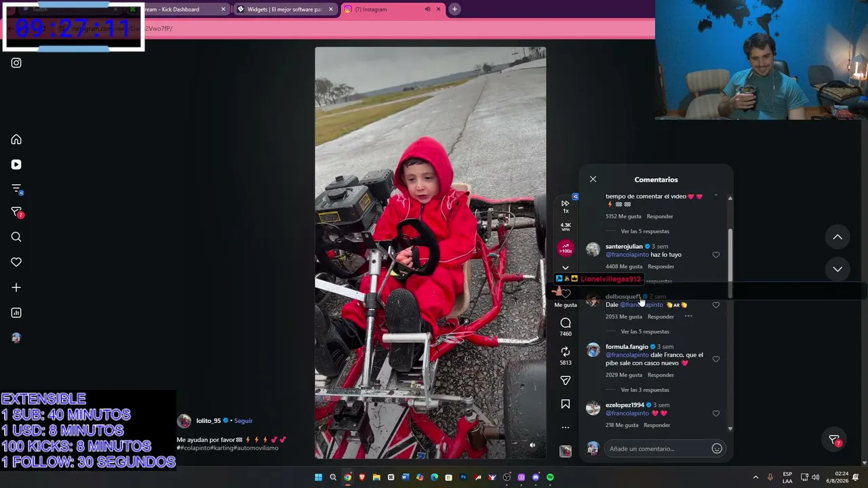Open formula.fangio's profile from comments

(x=627, y=347)
